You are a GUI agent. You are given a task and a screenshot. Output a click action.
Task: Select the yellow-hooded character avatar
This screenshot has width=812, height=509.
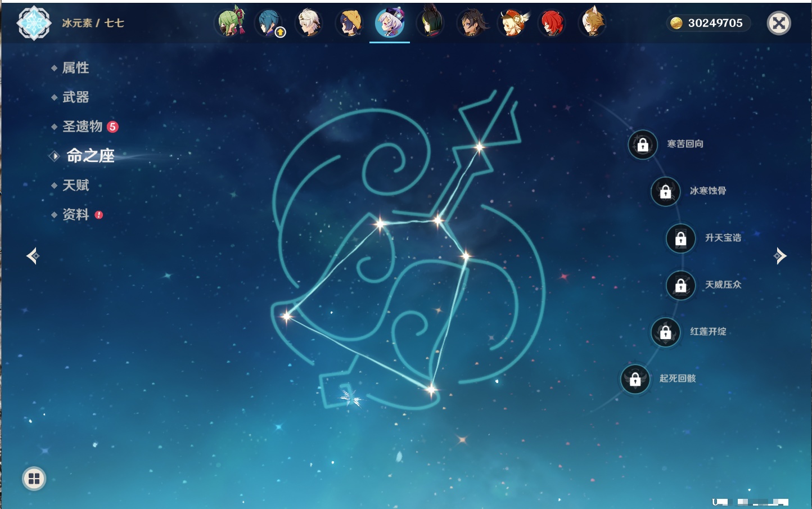click(350, 22)
